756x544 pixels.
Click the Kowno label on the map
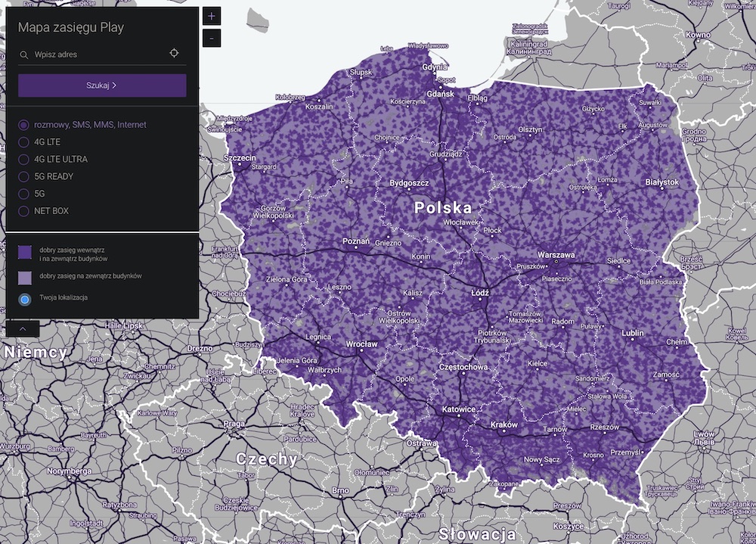pos(698,35)
